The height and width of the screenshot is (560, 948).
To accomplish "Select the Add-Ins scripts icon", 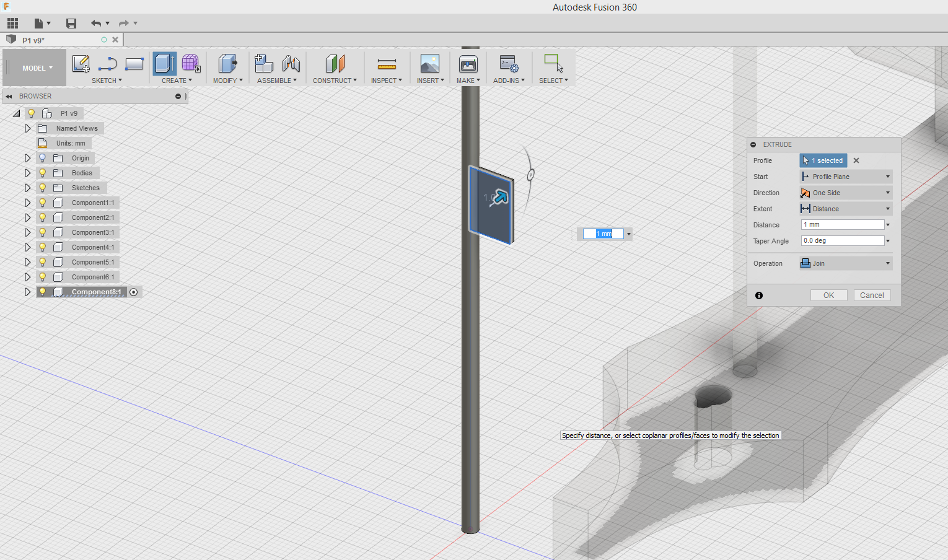I will pos(509,64).
